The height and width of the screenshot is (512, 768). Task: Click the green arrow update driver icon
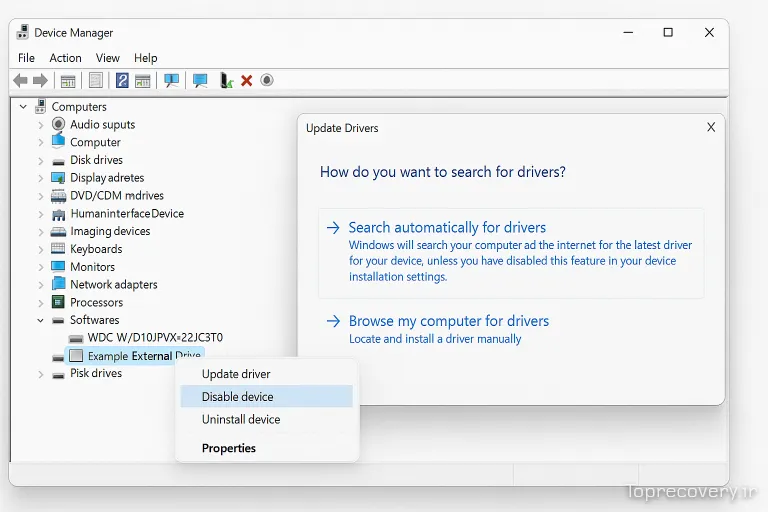pyautogui.click(x=227, y=80)
